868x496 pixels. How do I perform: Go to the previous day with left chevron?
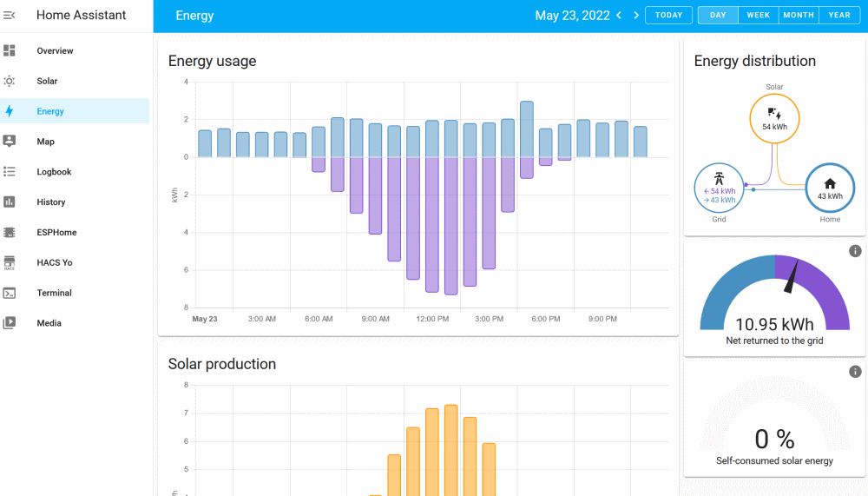[x=619, y=16]
